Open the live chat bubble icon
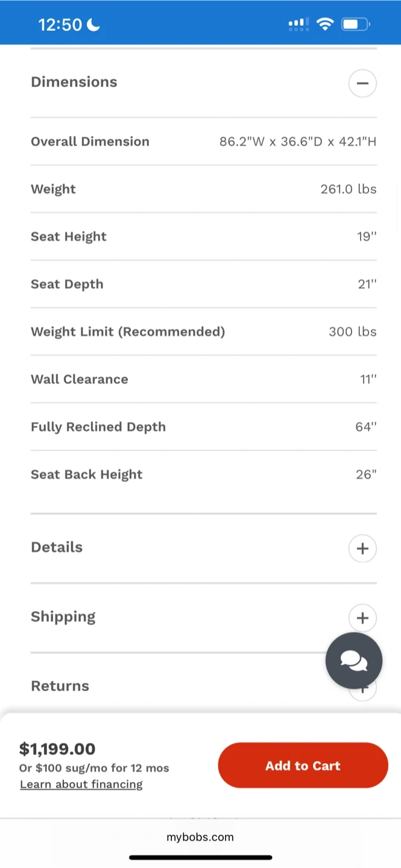This screenshot has height=868, width=401. pos(354,661)
